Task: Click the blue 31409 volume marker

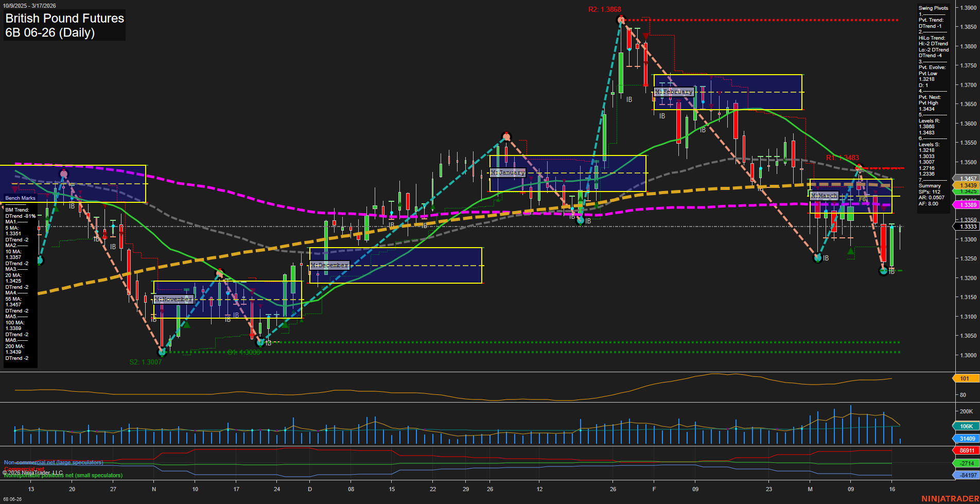Action: click(966, 439)
